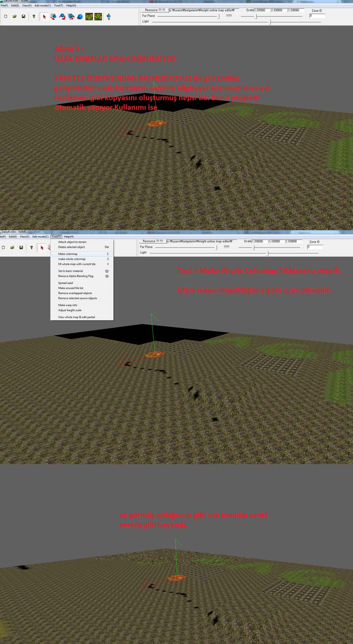
Task: Click New file icon in top toolbar without open menu
Action: pos(6,16)
